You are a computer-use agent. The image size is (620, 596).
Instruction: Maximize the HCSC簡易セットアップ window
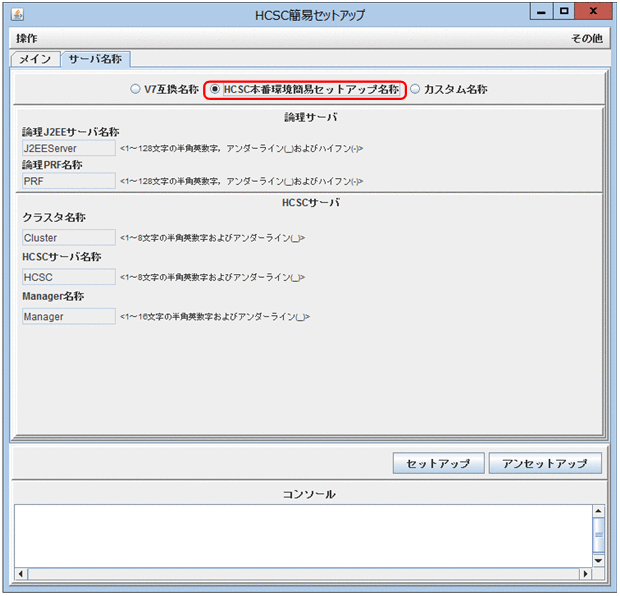(564, 11)
